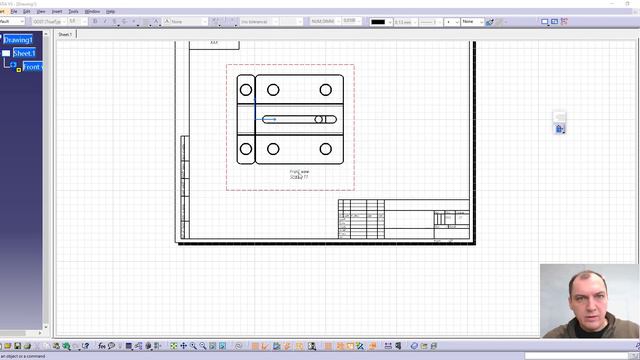The image size is (640, 360).
Task: Open the NUM.DIMM numerical format dropdown
Action: pos(325,21)
